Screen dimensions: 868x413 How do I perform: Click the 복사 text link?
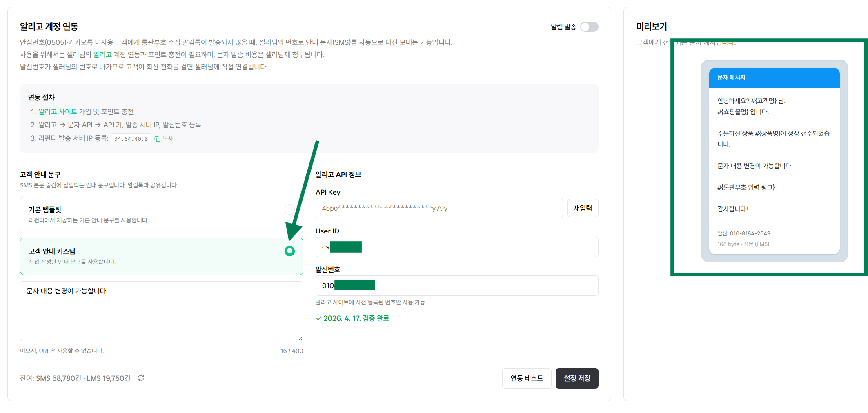[168, 139]
